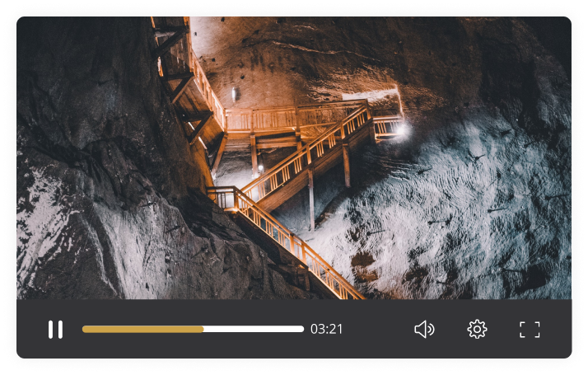The height and width of the screenshot is (375, 588).
Task: Click where the gold progress meets the white
Action: [203, 329]
